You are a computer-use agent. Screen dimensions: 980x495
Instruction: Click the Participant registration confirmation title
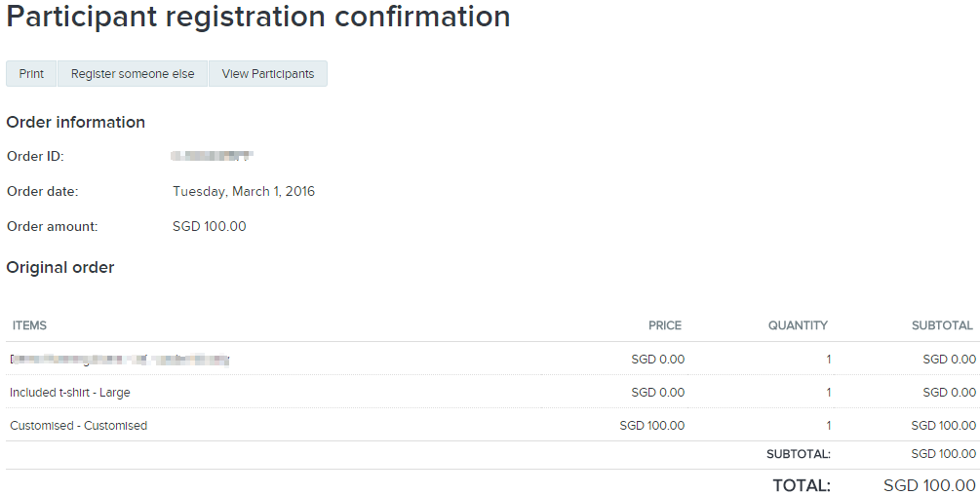tap(258, 17)
